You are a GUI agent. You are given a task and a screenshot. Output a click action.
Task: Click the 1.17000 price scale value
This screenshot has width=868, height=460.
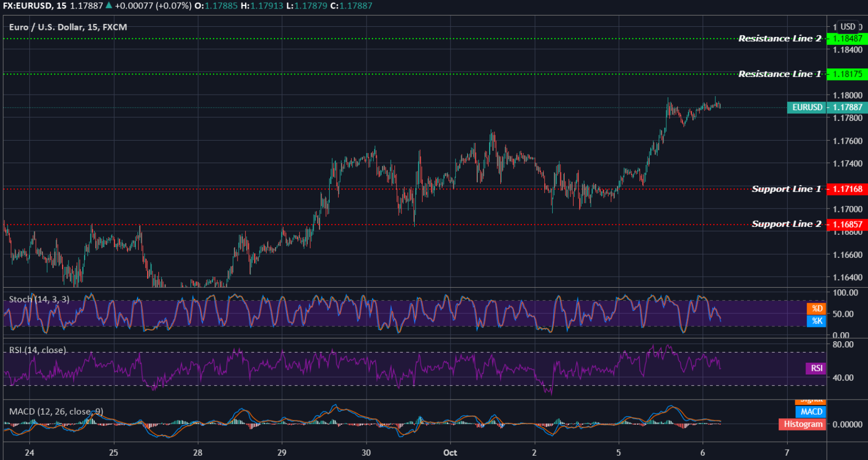click(848, 209)
